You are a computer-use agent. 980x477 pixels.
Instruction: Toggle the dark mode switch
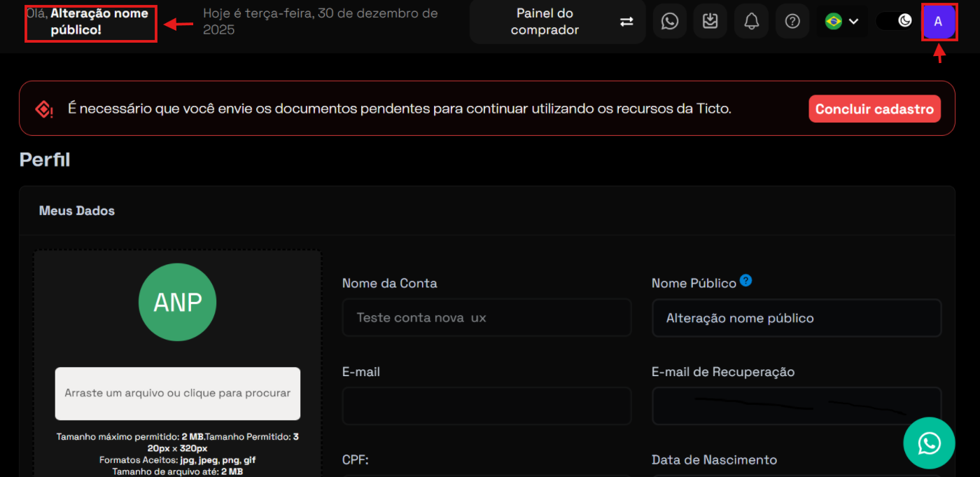(x=895, y=21)
